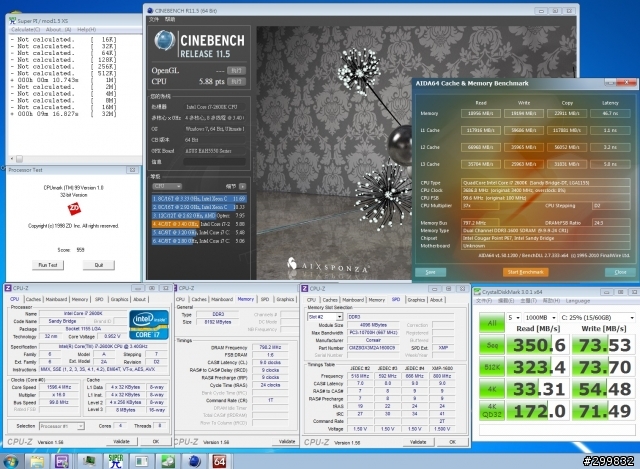Select rank 6 4C/8T 2.80 GHz entry

[x=199, y=241]
